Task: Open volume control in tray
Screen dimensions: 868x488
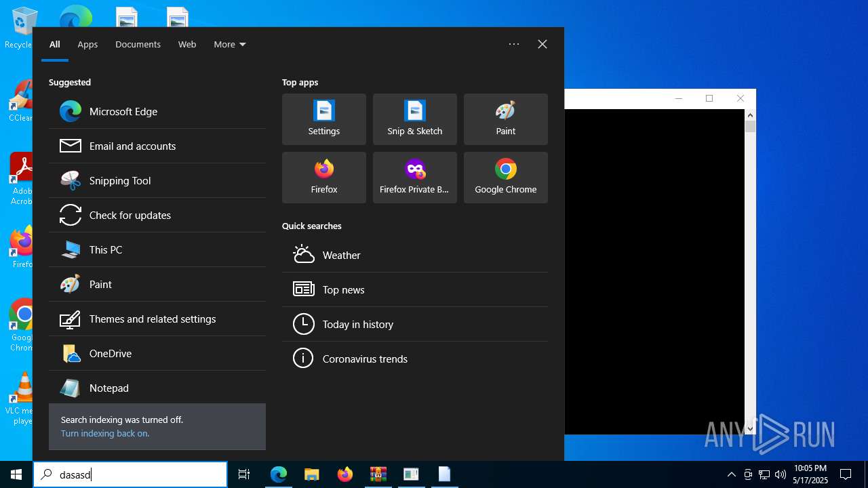Action: 780,474
